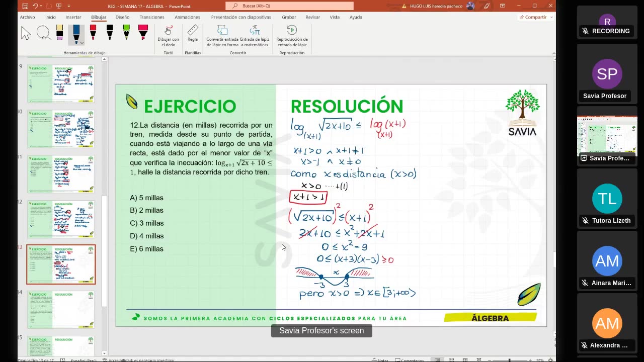Select slide 11 thumbnail
644x362 pixels.
click(61, 173)
